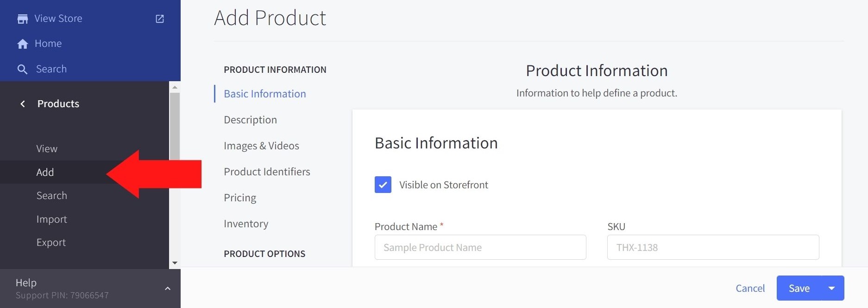This screenshot has height=308, width=868.
Task: Click the View Store storefront icon
Action: [22, 19]
